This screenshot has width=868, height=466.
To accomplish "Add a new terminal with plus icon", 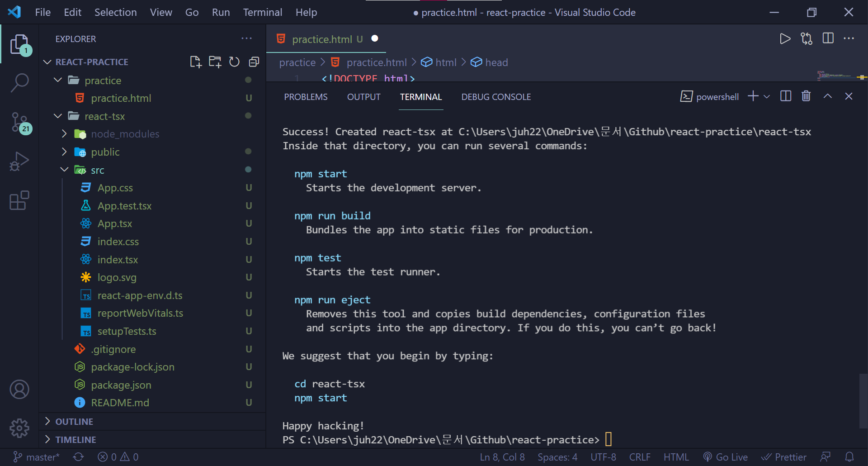I will [x=753, y=96].
